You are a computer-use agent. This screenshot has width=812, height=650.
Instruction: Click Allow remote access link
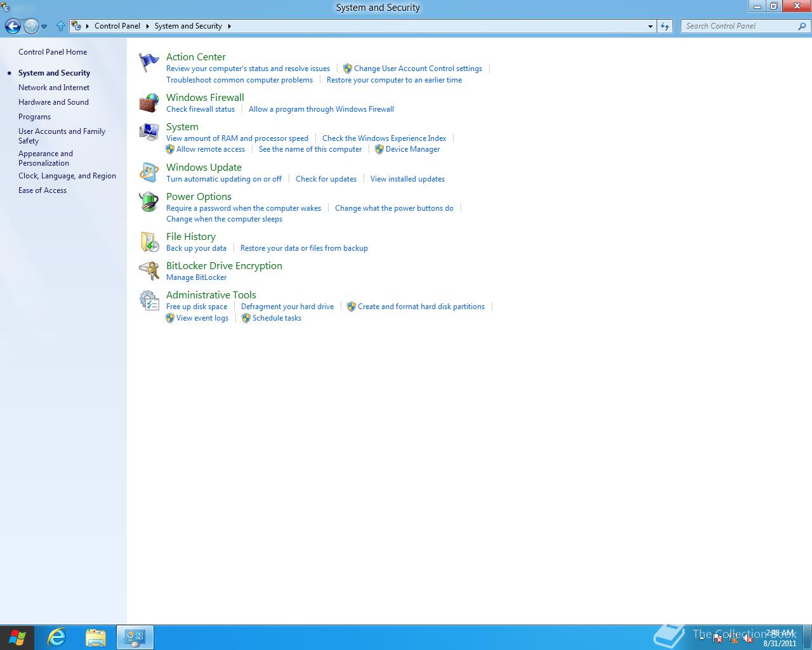tap(211, 149)
